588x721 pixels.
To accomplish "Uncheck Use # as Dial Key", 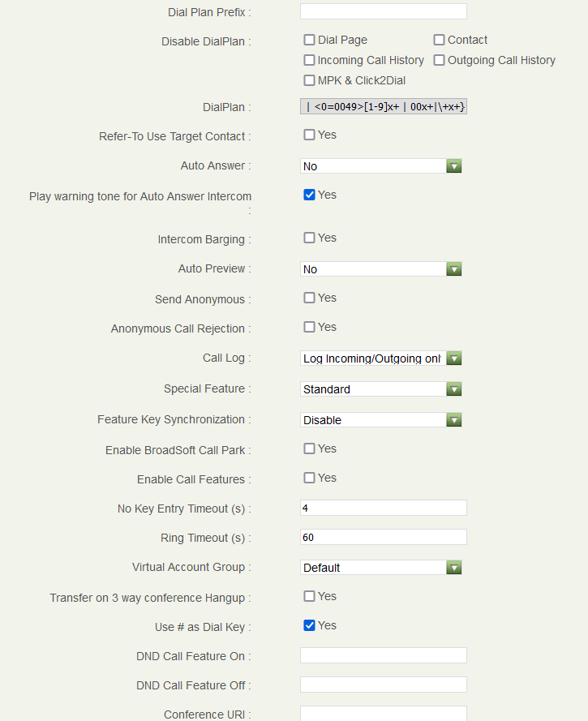I will 309,624.
